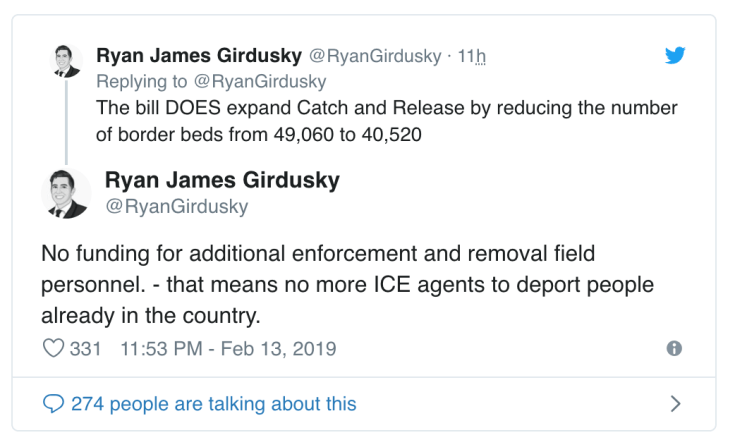Open the large bold Ryan James Girdusky name
This screenshot has width=735, height=447.
click(222, 181)
